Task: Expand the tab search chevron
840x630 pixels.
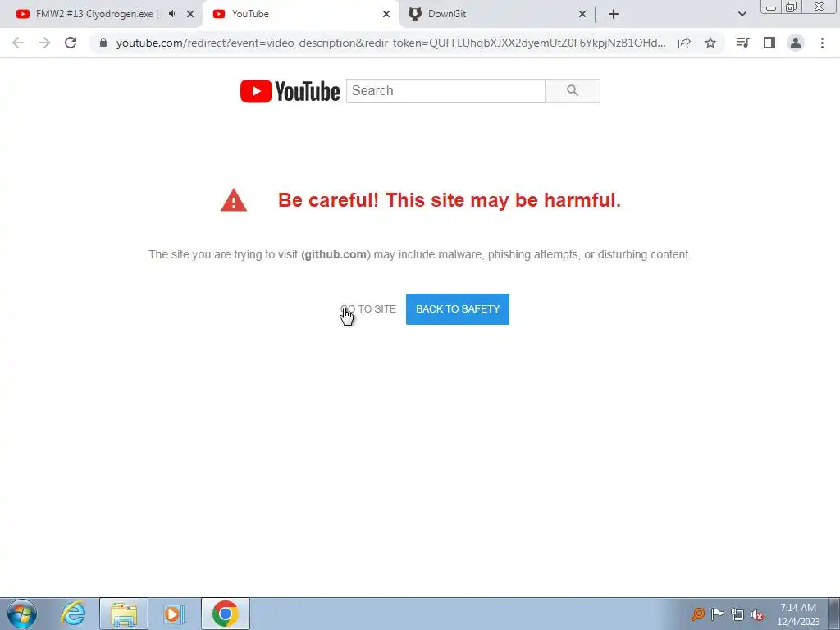Action: (x=742, y=14)
